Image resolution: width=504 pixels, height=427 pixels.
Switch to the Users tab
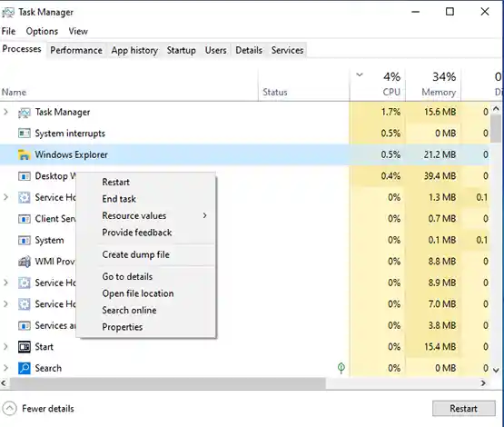[x=216, y=50]
